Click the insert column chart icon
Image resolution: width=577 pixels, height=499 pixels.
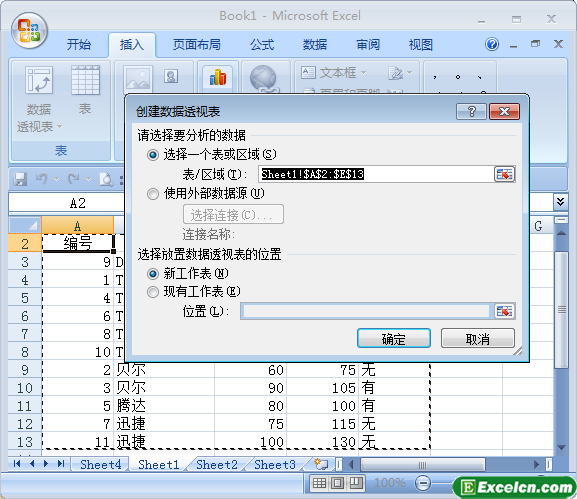pos(217,78)
